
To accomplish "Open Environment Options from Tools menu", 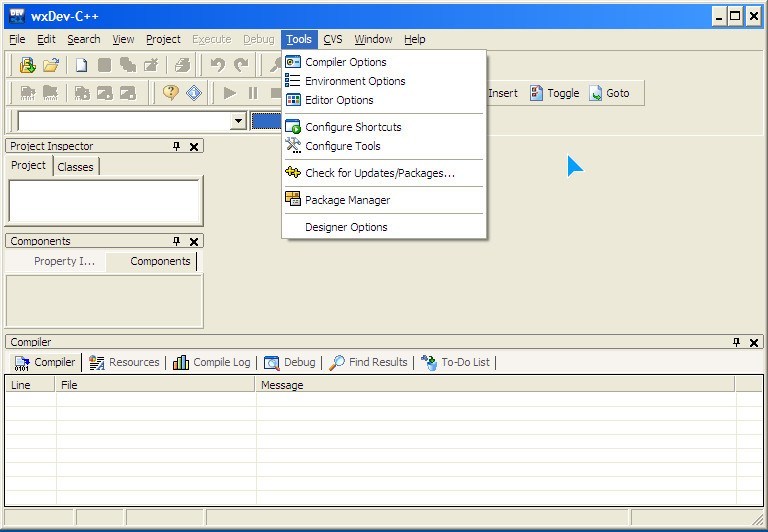I will pyautogui.click(x=384, y=81).
